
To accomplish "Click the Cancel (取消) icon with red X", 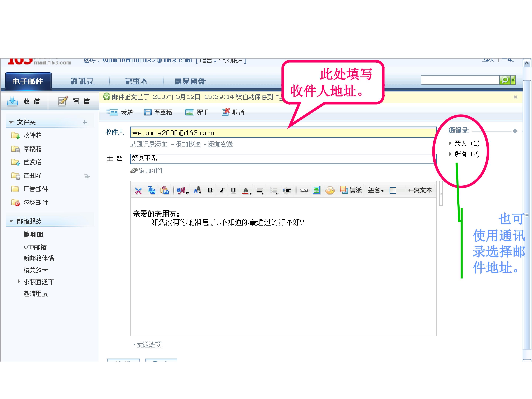I will click(x=226, y=112).
